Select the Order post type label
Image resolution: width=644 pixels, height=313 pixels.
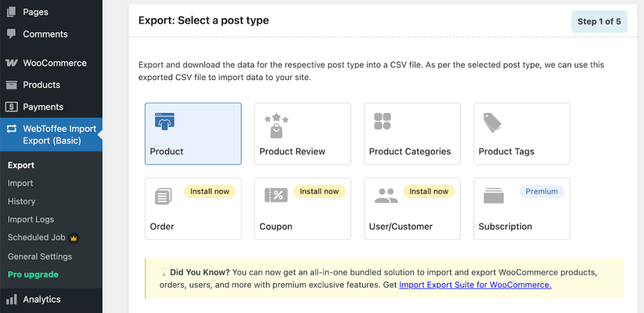(162, 227)
